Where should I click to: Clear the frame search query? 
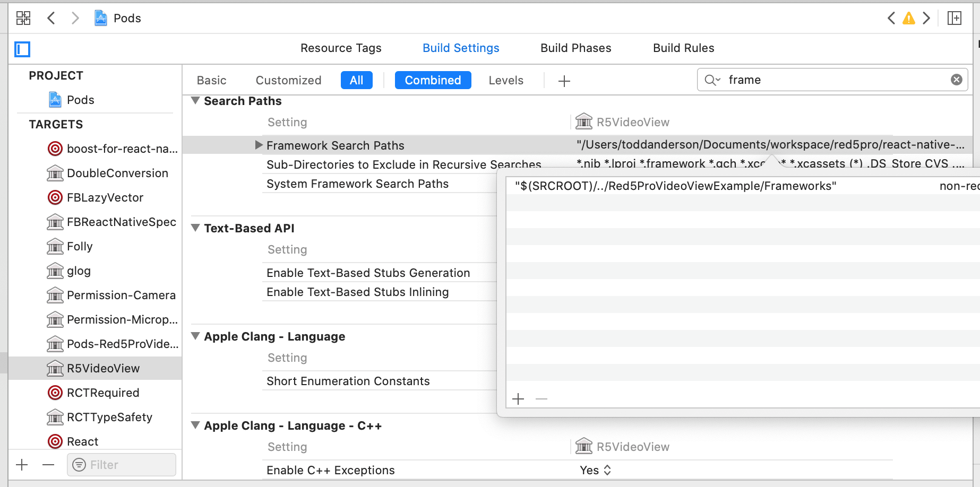click(x=956, y=80)
